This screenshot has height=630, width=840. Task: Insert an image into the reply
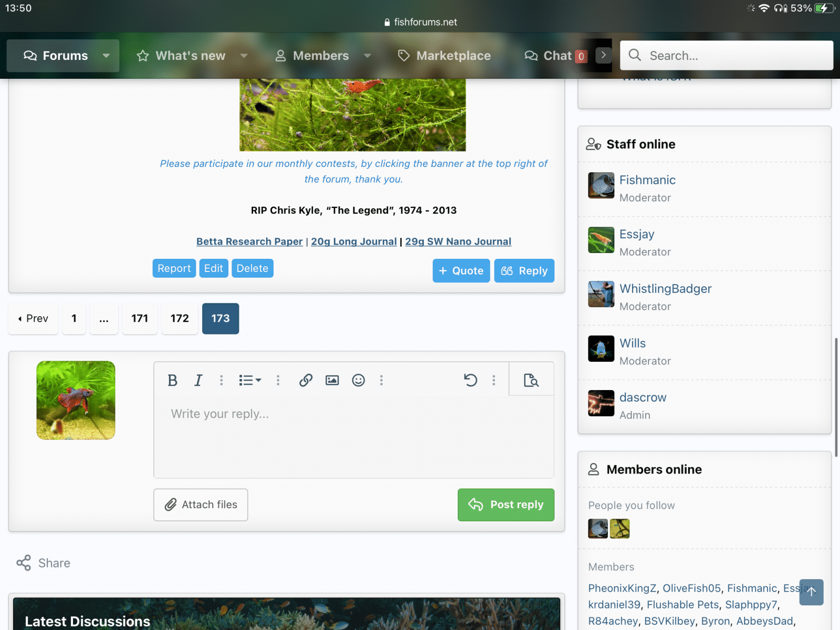[332, 380]
